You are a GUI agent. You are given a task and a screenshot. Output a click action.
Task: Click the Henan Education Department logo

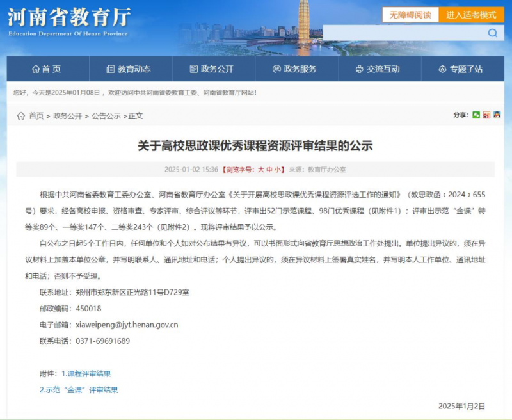68,20
